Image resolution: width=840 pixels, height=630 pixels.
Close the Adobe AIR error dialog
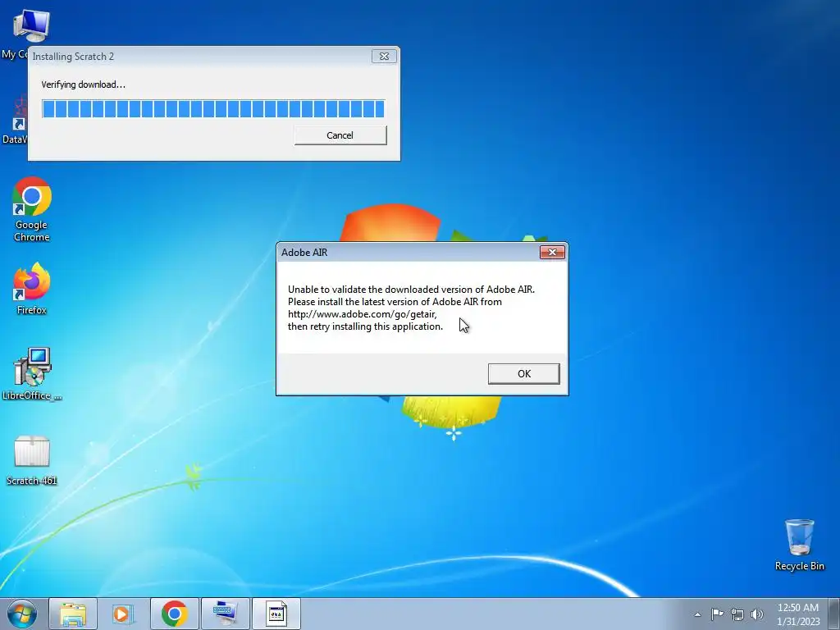[552, 252]
